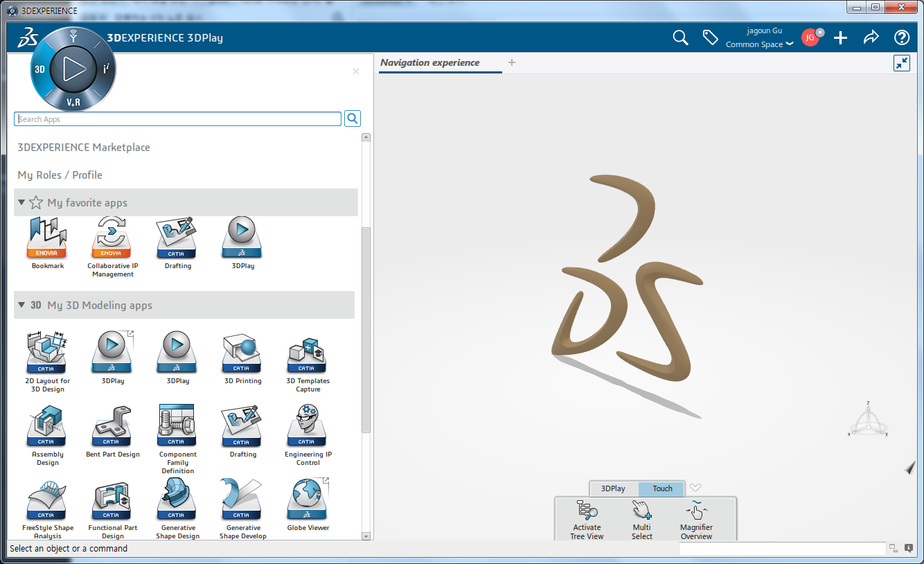
Task: Click the plus add icon in top bar
Action: coord(840,37)
